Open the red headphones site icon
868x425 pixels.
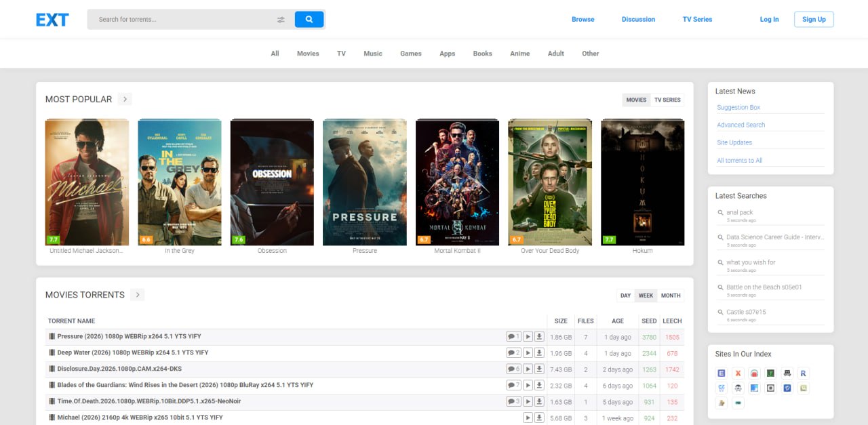(x=754, y=373)
